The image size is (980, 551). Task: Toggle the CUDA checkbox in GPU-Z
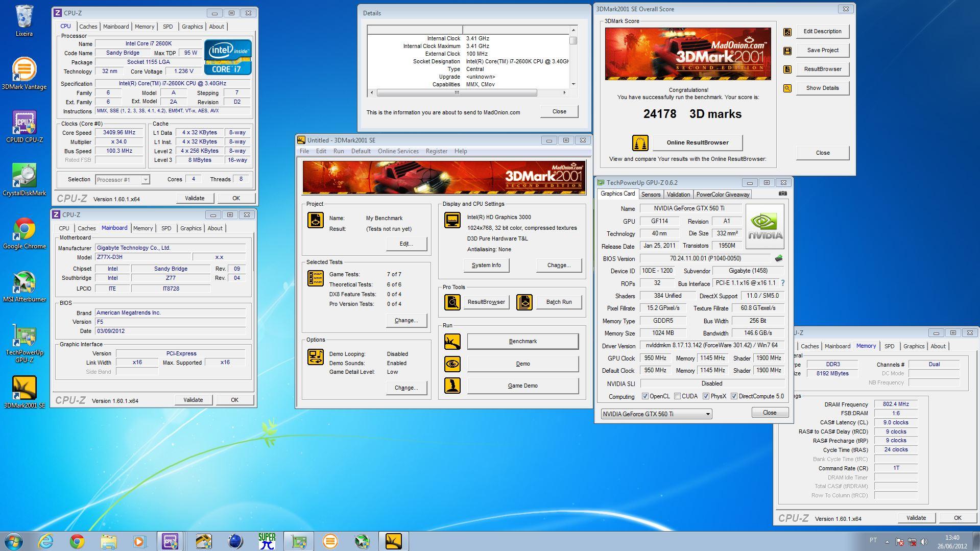pos(677,396)
